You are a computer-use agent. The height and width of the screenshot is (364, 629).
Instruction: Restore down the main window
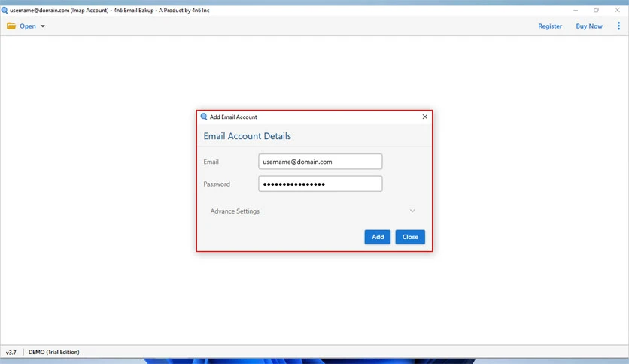pos(596,10)
